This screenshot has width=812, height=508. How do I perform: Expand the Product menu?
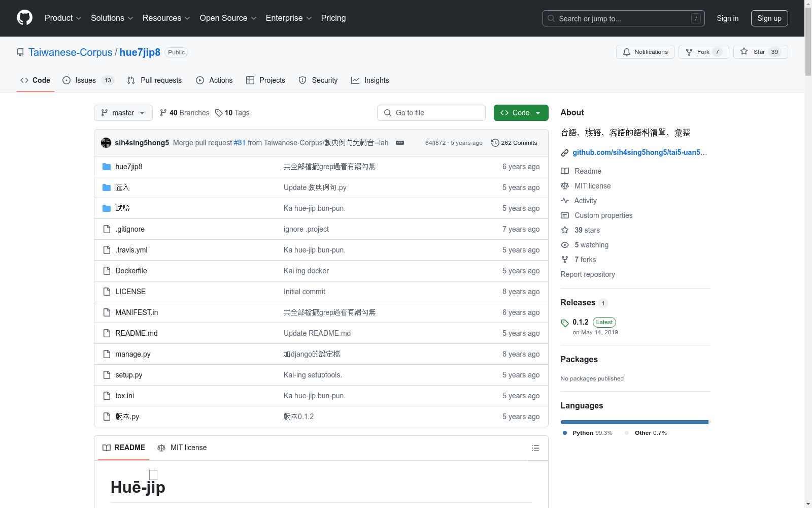63,18
